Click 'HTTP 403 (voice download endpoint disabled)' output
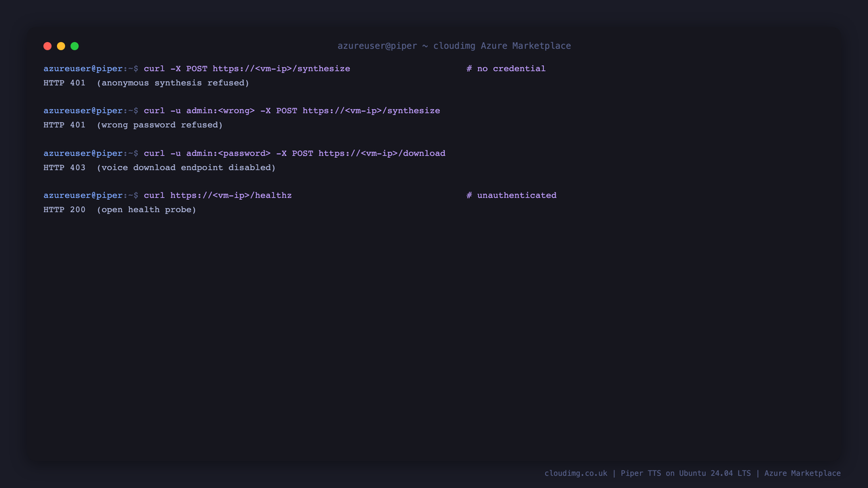This screenshot has width=868, height=488. [x=159, y=167]
